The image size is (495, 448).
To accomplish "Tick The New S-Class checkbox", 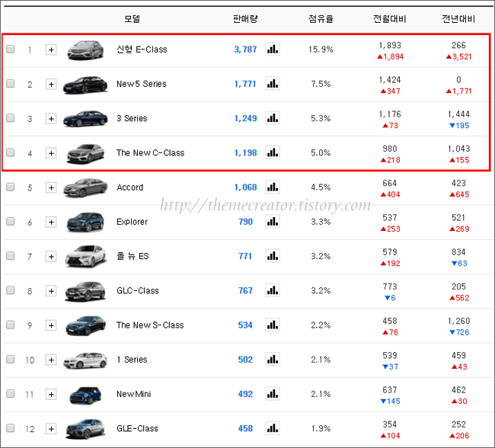I will tap(11, 325).
